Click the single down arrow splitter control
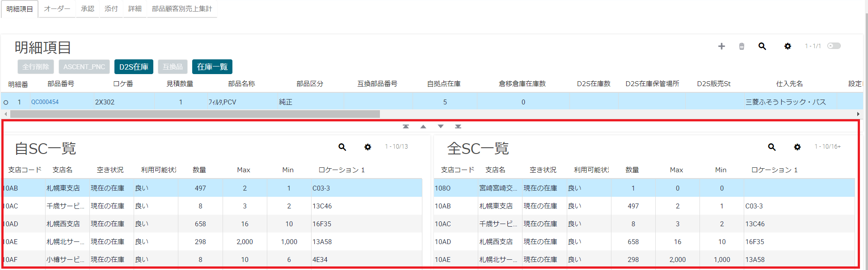The image size is (868, 270). pos(441,127)
